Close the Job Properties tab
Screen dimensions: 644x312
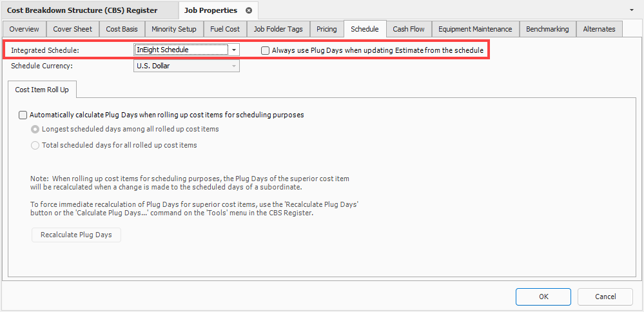pyautogui.click(x=249, y=10)
